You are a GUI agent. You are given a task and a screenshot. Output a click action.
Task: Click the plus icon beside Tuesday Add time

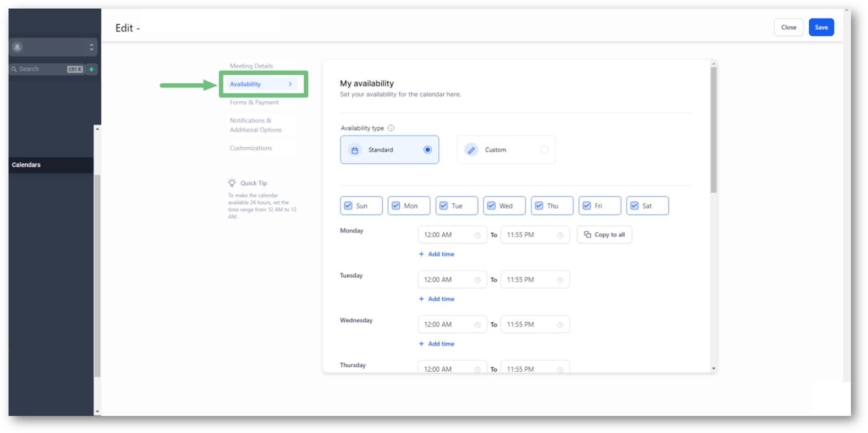tap(421, 299)
